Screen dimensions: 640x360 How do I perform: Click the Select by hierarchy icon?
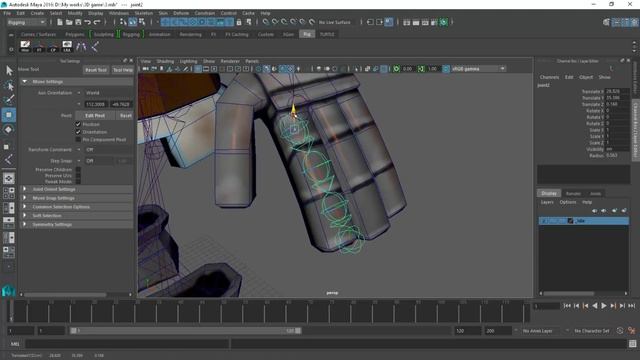[123, 22]
